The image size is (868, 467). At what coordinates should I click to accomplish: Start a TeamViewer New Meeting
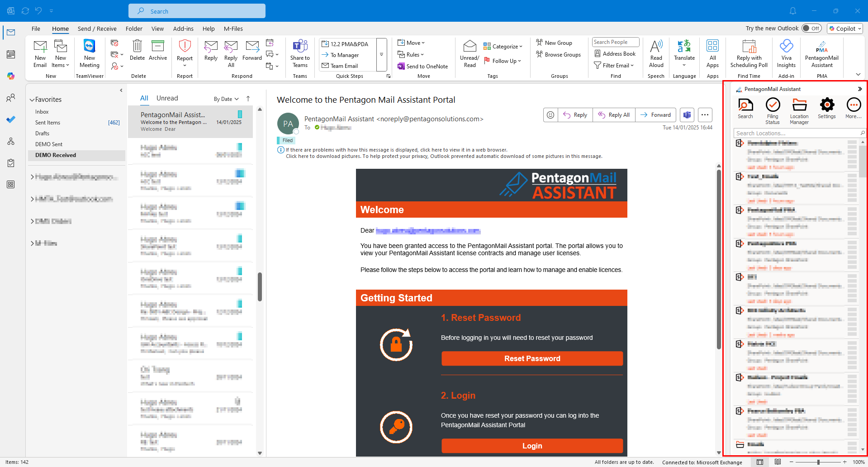pos(90,53)
